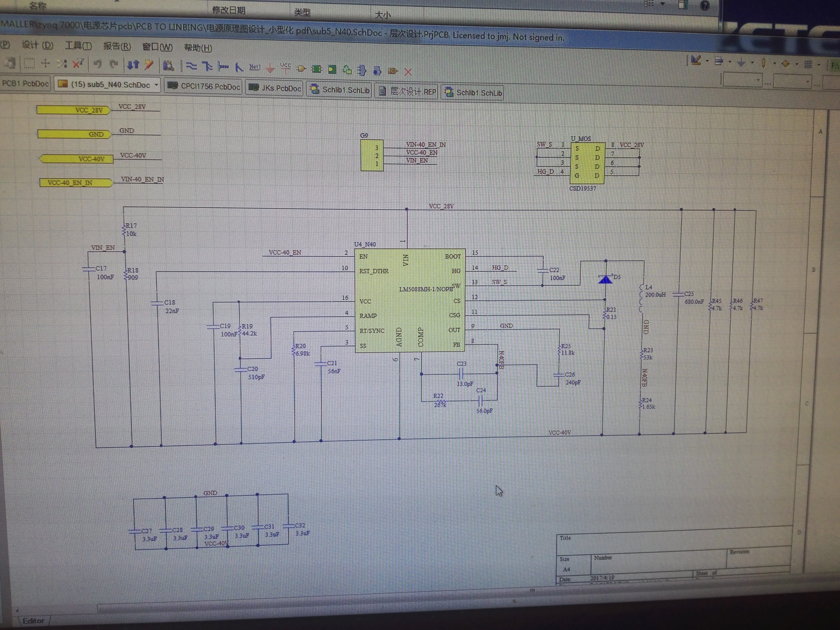
Task: Open the sub5_N40.SchDoc tab dropdown arrow
Action: [156, 85]
